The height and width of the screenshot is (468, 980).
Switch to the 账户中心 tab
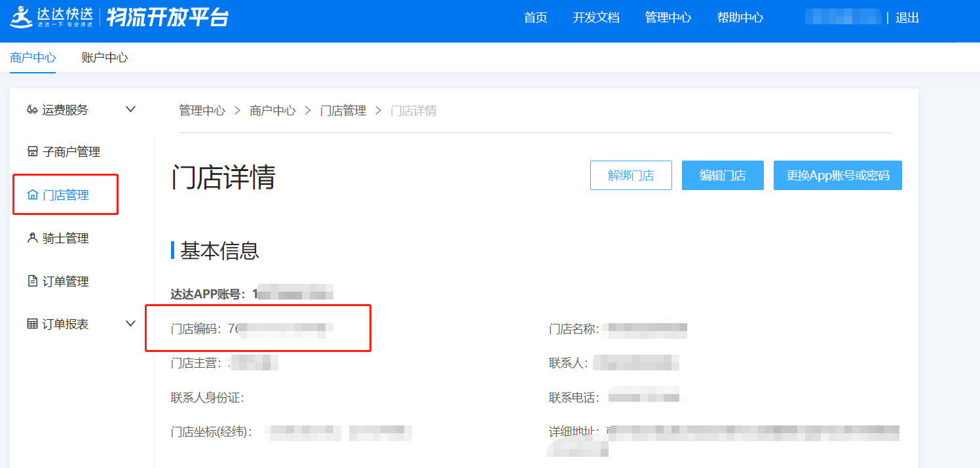pyautogui.click(x=105, y=58)
